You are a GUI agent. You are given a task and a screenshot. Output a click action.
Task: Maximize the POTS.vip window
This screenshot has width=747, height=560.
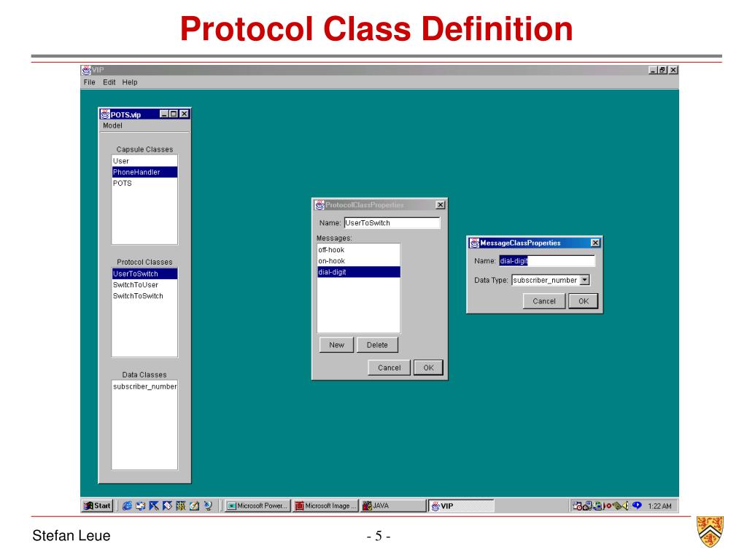[174, 114]
